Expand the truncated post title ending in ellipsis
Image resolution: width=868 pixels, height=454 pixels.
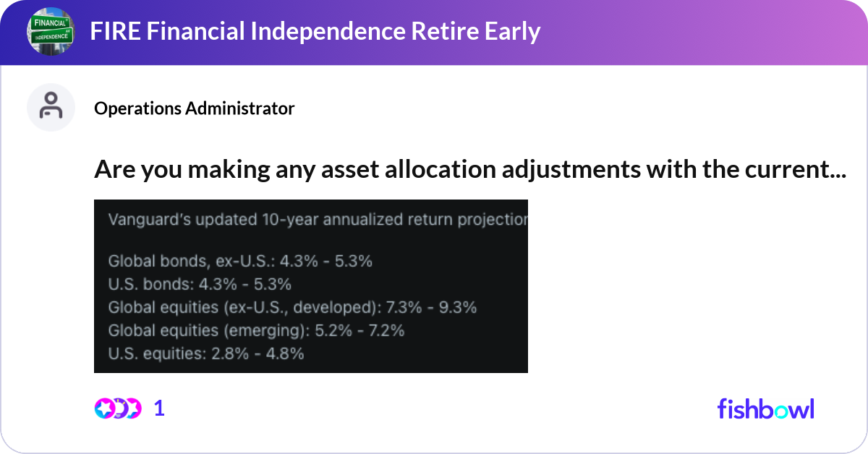(x=469, y=169)
